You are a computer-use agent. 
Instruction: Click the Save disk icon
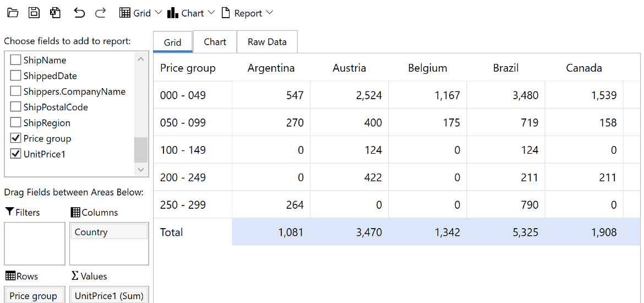34,13
